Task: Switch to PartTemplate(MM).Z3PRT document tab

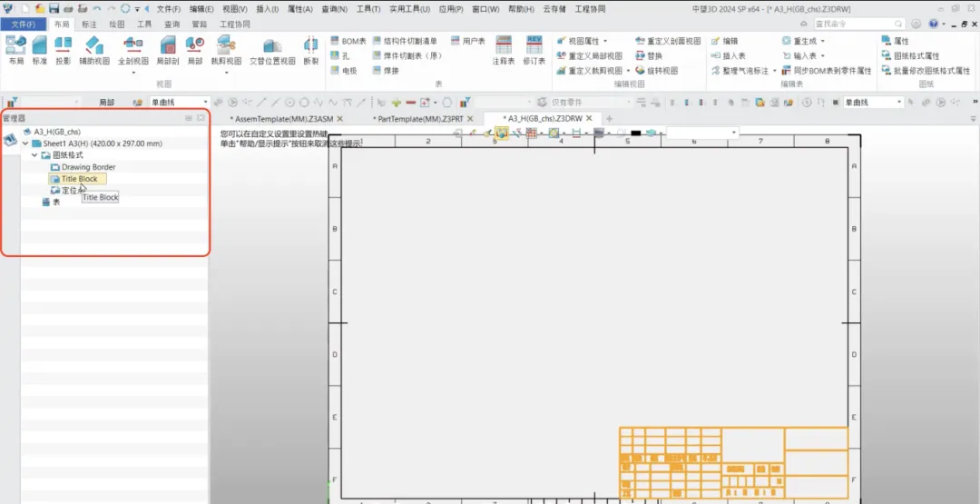Action: [419, 118]
